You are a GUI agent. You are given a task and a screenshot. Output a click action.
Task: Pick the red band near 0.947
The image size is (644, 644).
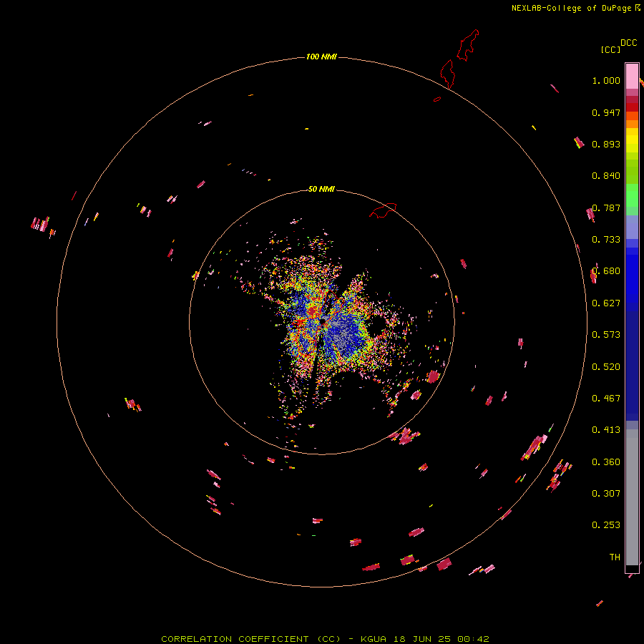coord(632,107)
